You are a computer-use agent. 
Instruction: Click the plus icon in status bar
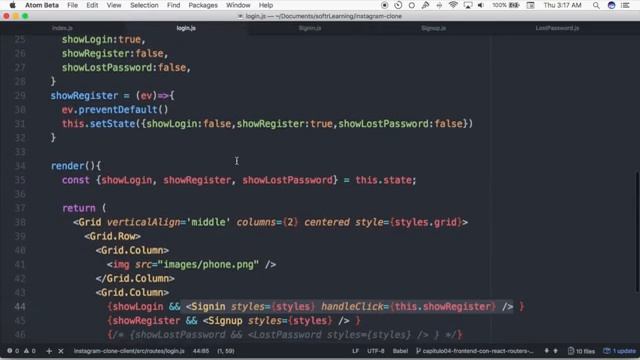49,351
